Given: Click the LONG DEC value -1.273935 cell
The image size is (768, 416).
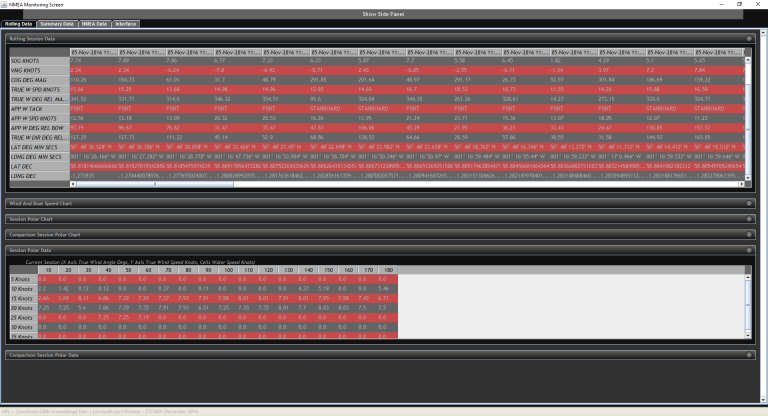Looking at the screenshot, I should click(94, 176).
